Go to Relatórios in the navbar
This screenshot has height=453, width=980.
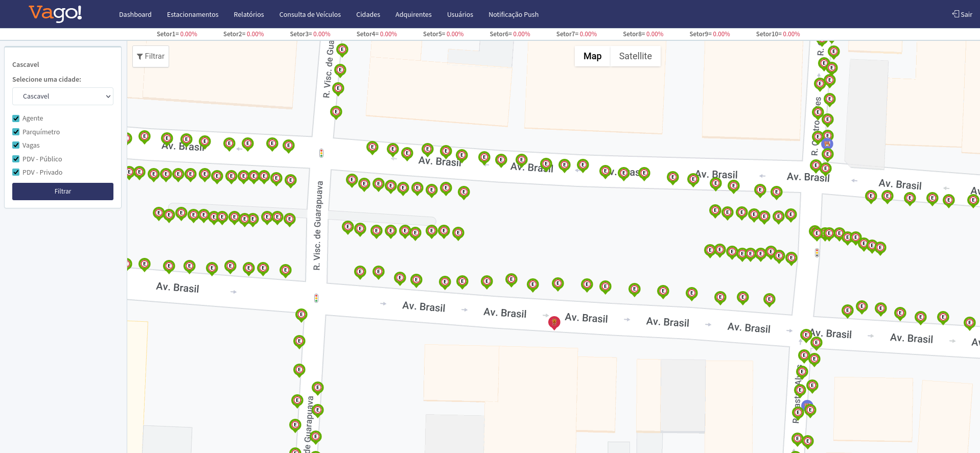pos(249,14)
